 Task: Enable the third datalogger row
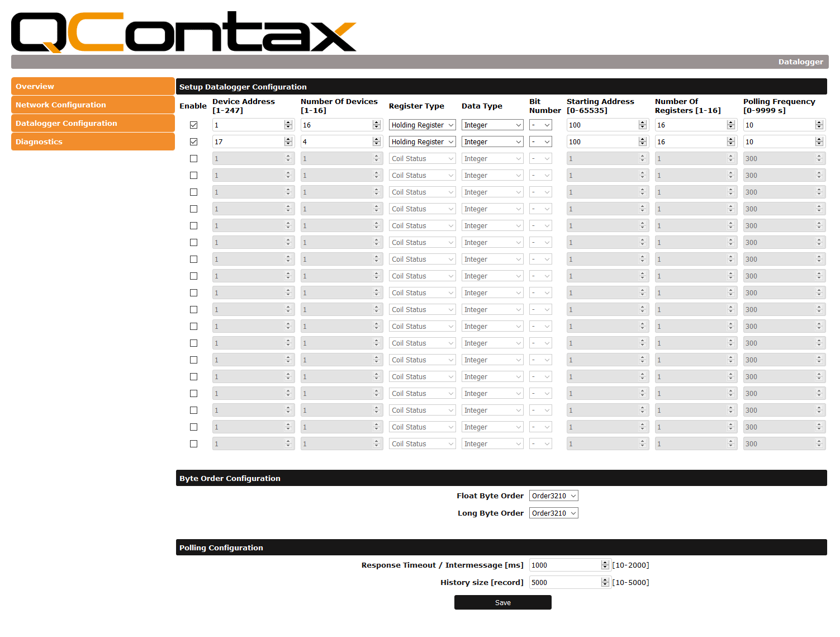[193, 159]
